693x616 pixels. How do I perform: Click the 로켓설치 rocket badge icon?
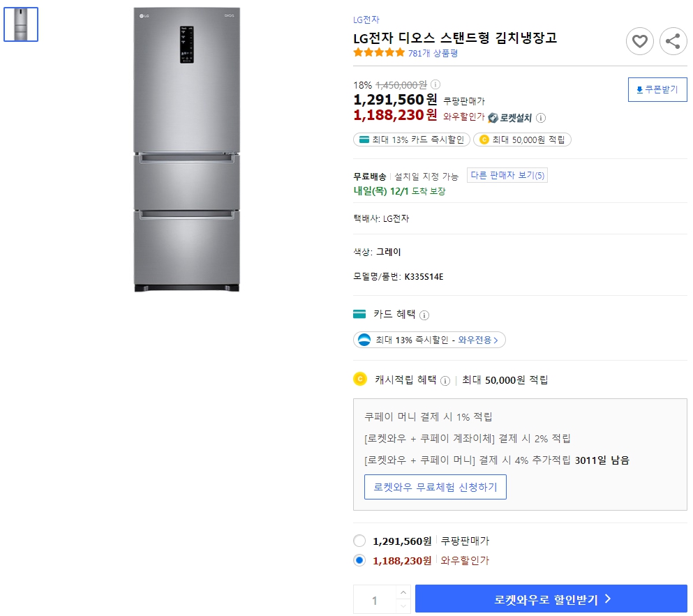point(493,118)
